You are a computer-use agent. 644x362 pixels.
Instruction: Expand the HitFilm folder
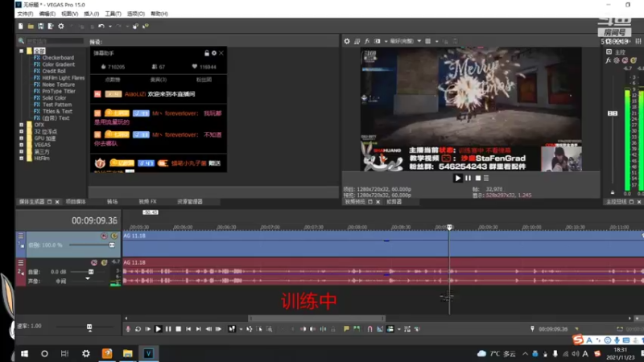pyautogui.click(x=22, y=158)
